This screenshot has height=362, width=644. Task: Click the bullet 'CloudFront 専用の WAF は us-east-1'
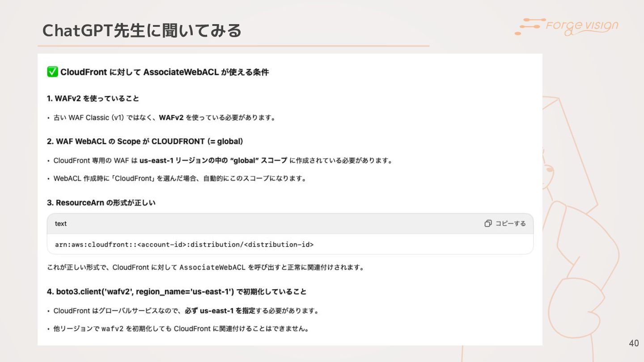click(220, 160)
